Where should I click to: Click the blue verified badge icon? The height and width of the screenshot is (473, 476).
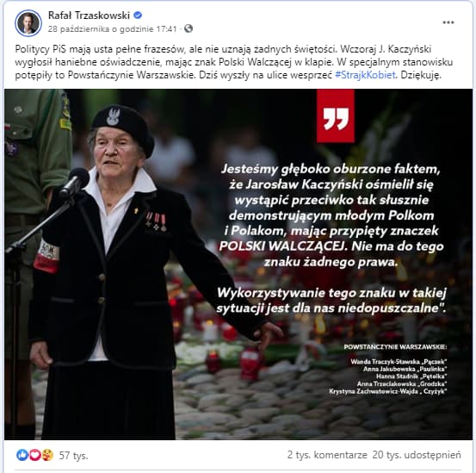[138, 15]
